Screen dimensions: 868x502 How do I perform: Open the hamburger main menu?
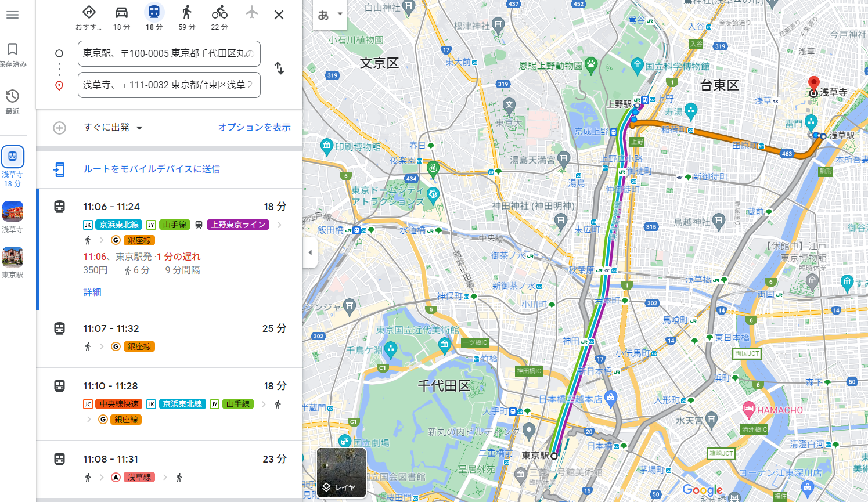pos(12,15)
